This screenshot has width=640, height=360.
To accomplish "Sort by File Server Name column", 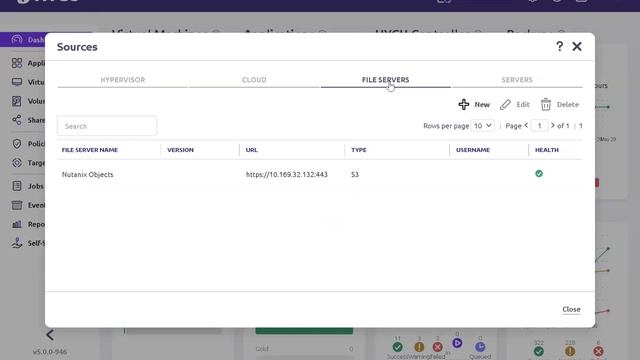I will [90, 150].
